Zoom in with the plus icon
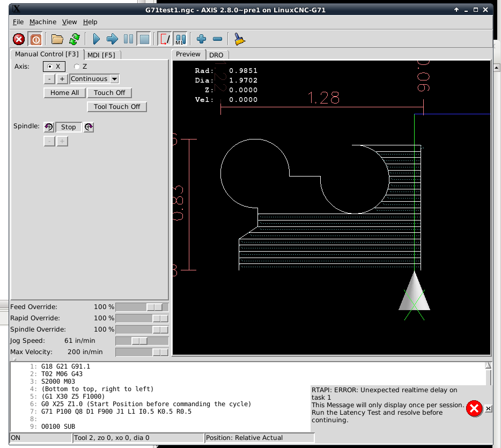Image resolution: width=501 pixels, height=448 pixels. pos(201,39)
